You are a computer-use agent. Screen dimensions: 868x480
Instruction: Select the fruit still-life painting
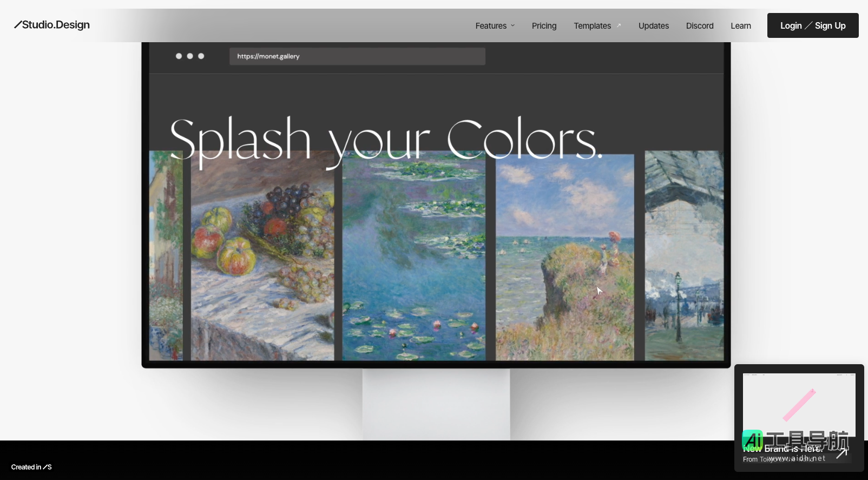click(262, 260)
